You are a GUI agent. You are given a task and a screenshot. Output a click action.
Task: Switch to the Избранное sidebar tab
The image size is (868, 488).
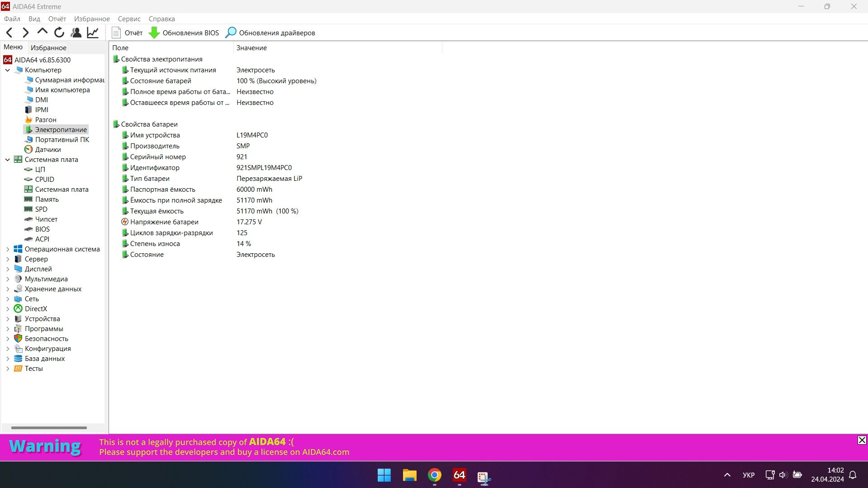pos(48,47)
